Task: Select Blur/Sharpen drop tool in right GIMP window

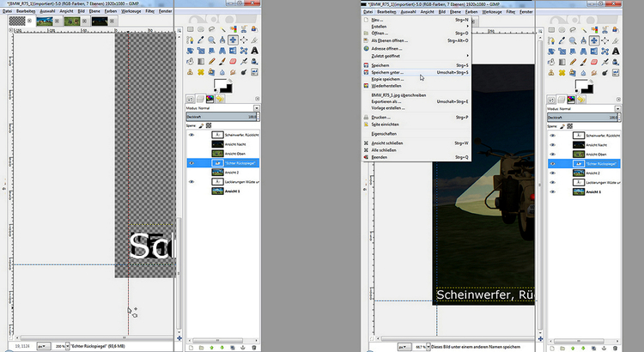Action: tap(583, 73)
